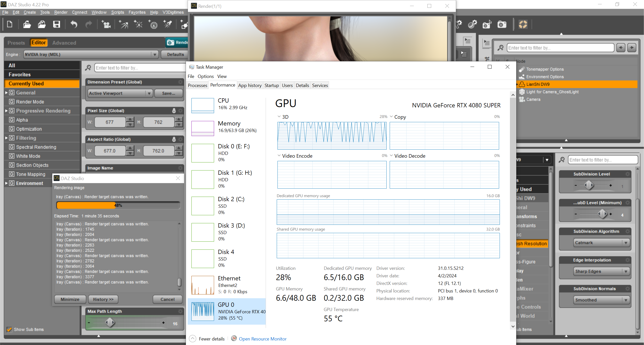Open Resource Monitor from Task Manager

click(x=262, y=339)
